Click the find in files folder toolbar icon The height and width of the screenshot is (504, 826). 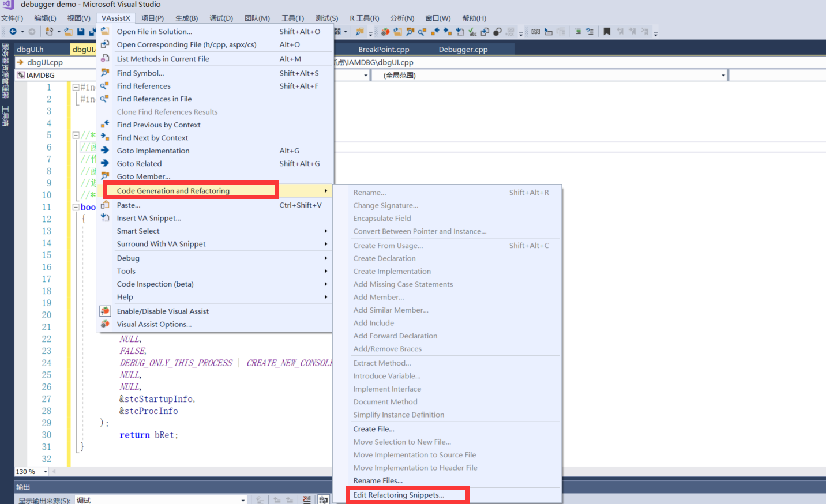pos(360,32)
